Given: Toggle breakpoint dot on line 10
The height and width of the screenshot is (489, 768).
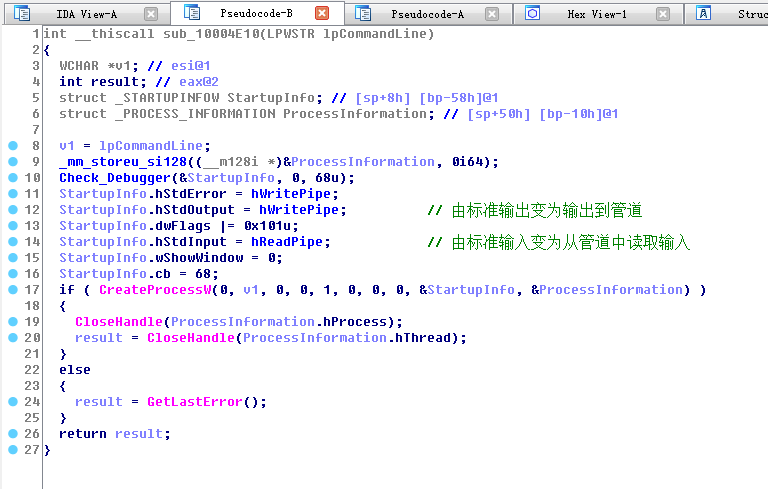Looking at the screenshot, I should point(13,177).
